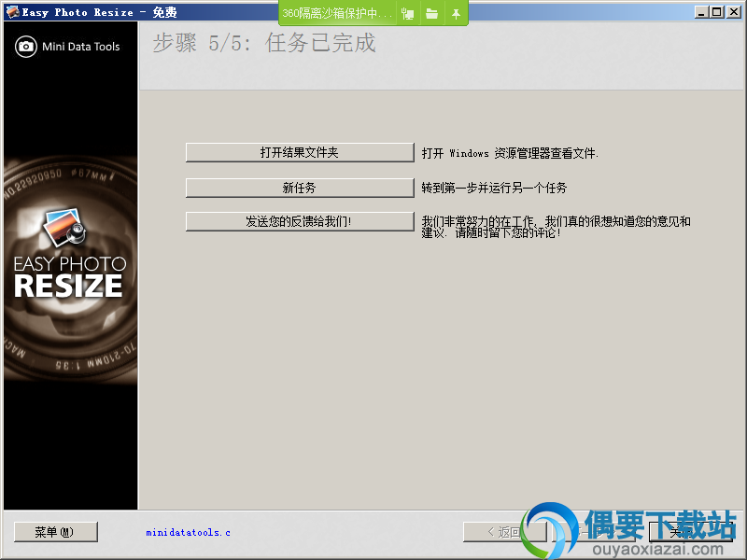The width and height of the screenshot is (747, 560).
Task: Click the 360 sandbox folder icon
Action: coord(431,14)
